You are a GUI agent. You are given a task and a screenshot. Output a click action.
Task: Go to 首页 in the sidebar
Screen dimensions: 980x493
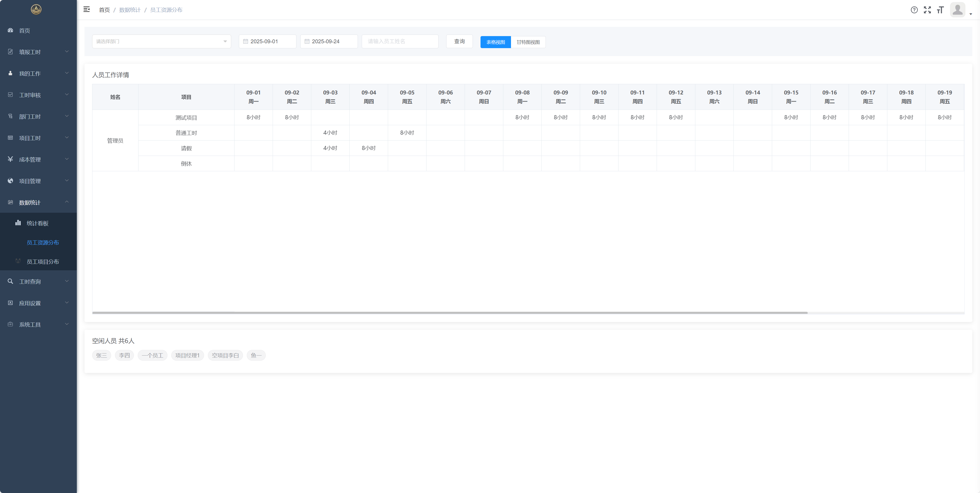[x=24, y=30]
